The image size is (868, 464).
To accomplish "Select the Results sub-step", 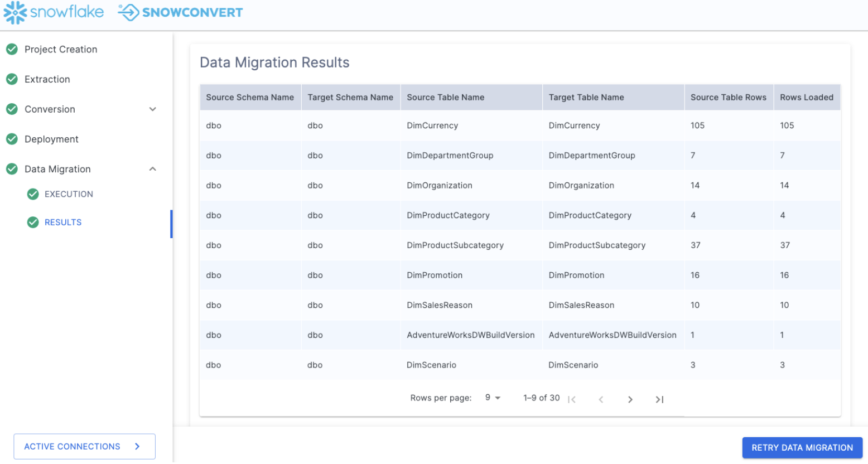I will (63, 223).
